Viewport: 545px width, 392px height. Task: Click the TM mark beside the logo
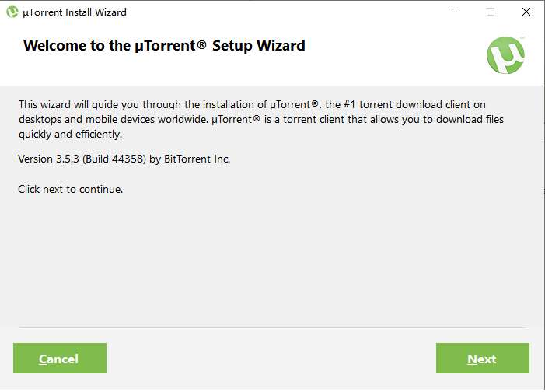point(522,37)
